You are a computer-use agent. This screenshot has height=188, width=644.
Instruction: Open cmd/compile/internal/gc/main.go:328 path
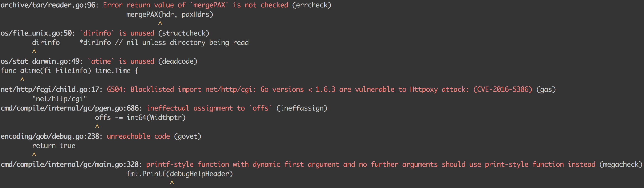coord(70,164)
